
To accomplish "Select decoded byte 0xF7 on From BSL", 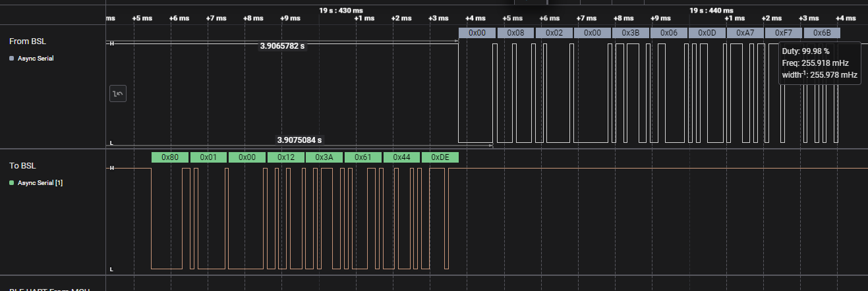I will pyautogui.click(x=783, y=33).
